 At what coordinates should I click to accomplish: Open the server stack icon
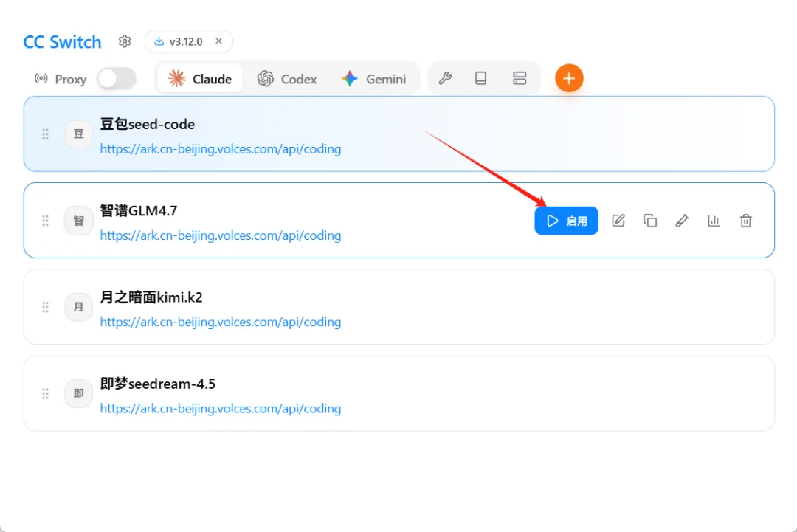(x=520, y=78)
